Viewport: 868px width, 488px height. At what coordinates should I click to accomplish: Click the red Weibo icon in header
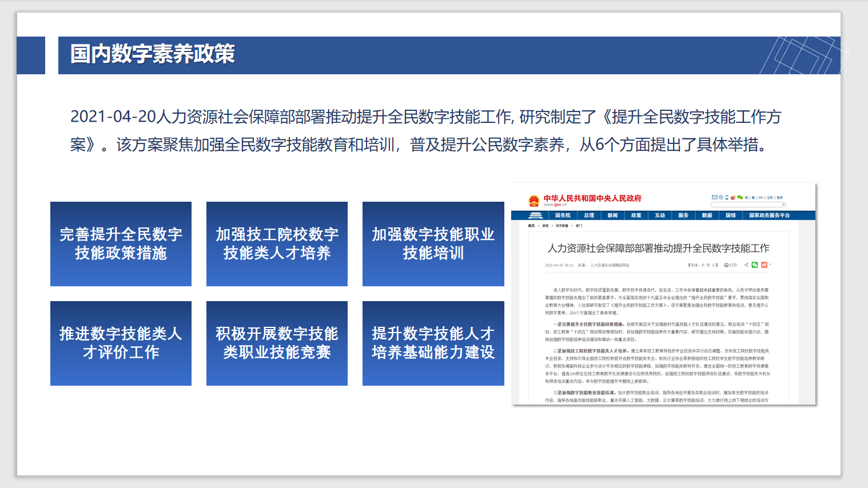click(732, 197)
